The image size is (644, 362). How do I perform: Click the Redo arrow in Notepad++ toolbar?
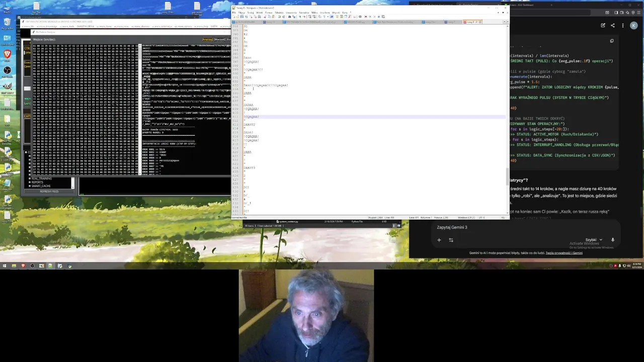pos(284,17)
